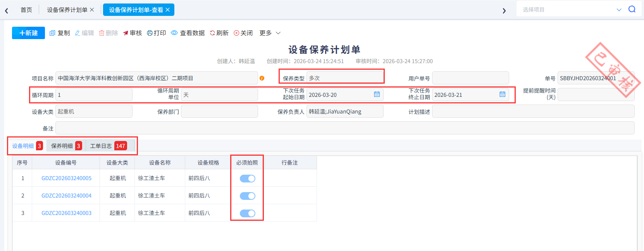
Task: Click the right tab scroll arrow
Action: (x=504, y=10)
